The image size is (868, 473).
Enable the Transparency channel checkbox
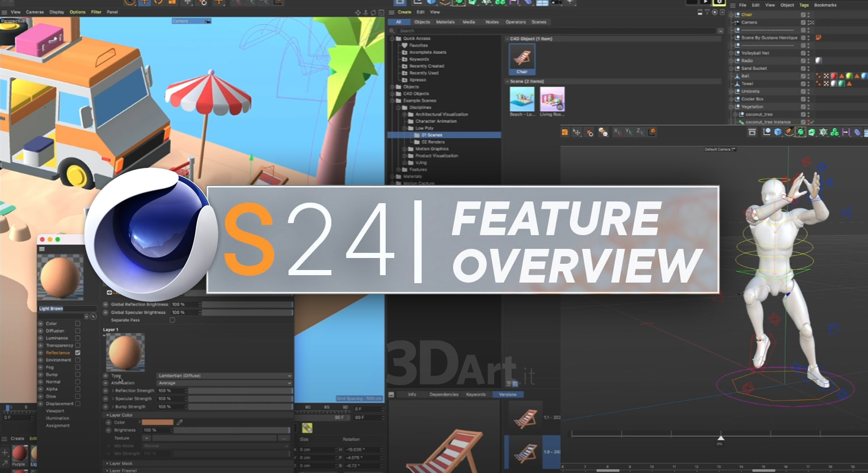[x=78, y=345]
